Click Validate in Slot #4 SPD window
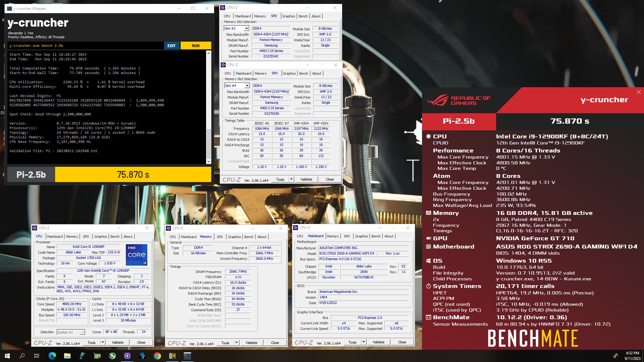The height and width of the screenshot is (362, 644). click(306, 179)
